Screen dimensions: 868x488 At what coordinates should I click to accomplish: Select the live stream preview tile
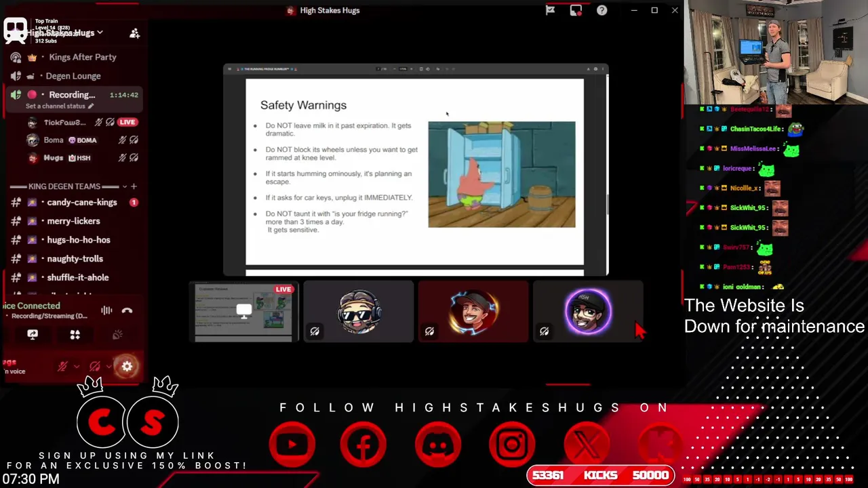pyautogui.click(x=244, y=312)
